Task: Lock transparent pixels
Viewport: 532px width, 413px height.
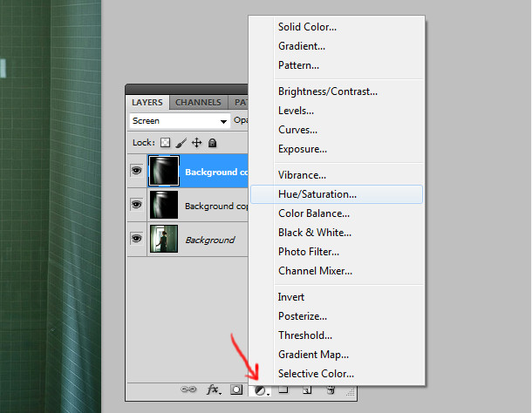Action: point(166,142)
